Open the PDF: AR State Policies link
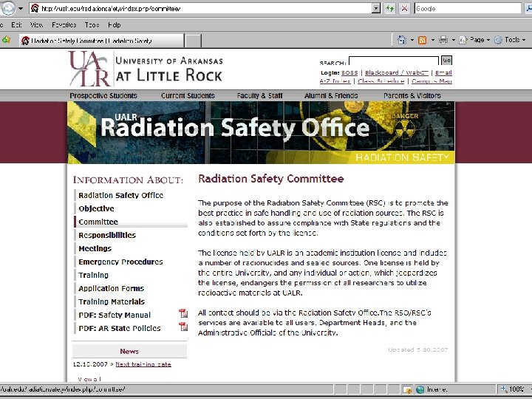The width and height of the screenshot is (532, 399). 120,328
